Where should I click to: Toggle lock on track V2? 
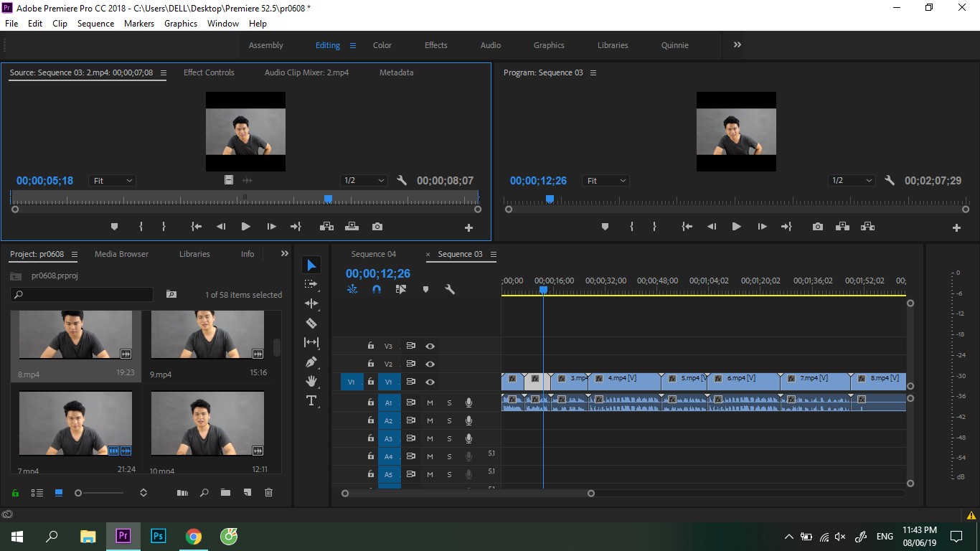coord(371,364)
